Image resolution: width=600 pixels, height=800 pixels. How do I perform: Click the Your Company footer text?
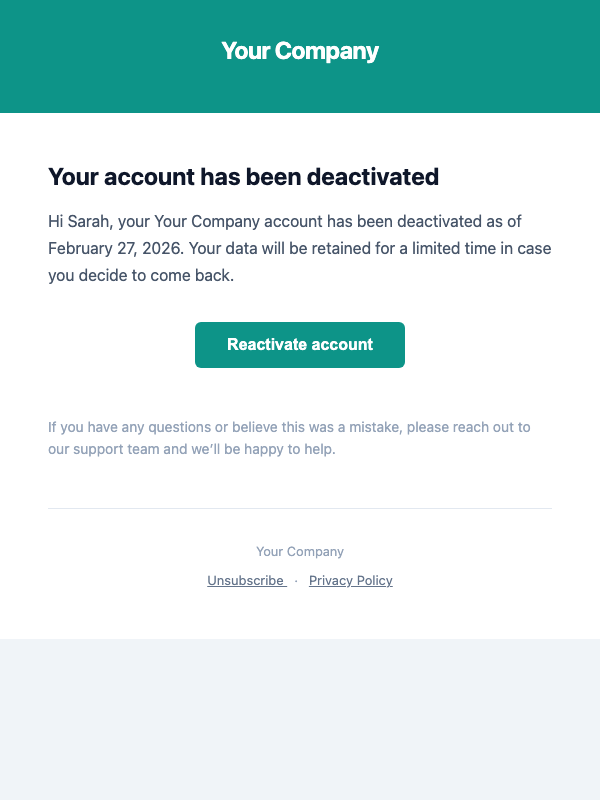click(300, 551)
